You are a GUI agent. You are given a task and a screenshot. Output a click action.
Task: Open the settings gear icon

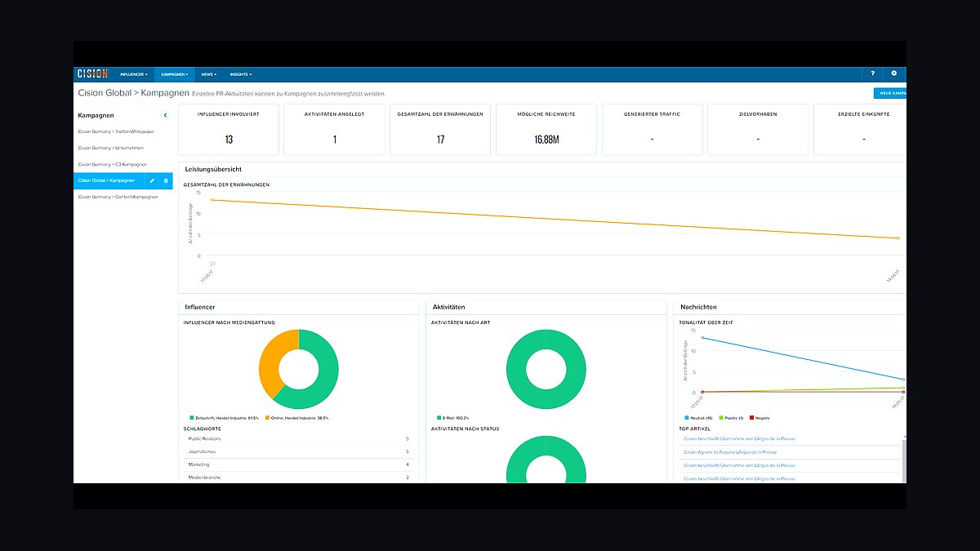coord(894,73)
